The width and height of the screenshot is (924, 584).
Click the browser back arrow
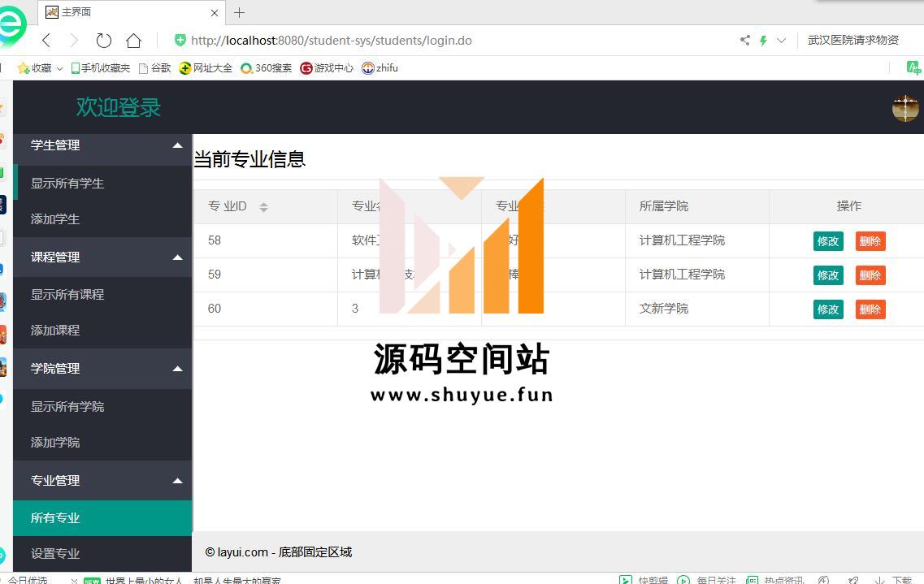point(46,40)
